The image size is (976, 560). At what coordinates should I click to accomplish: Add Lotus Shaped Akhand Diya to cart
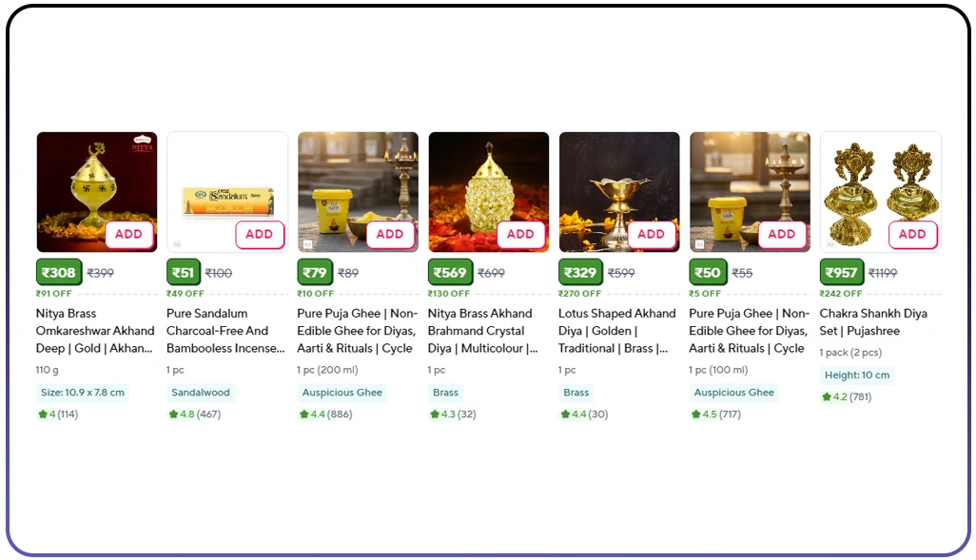[651, 234]
